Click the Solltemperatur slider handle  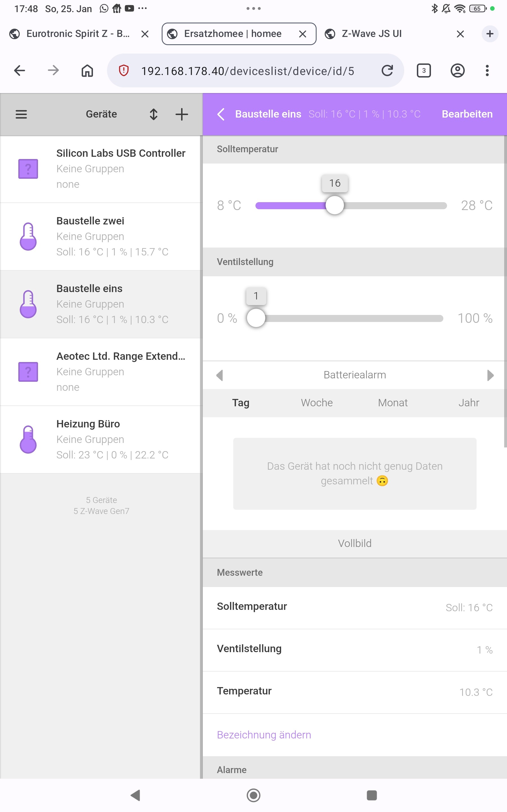click(335, 205)
